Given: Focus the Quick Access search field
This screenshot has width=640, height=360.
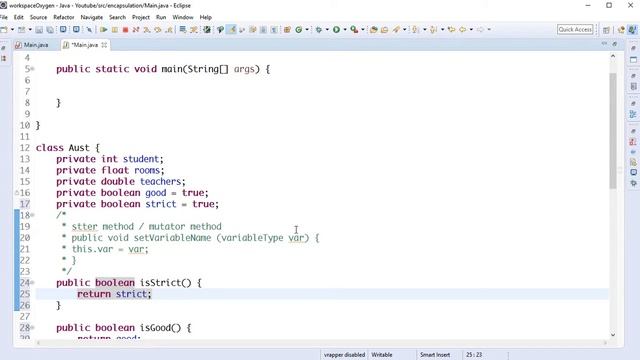Looking at the screenshot, I should 575,29.
